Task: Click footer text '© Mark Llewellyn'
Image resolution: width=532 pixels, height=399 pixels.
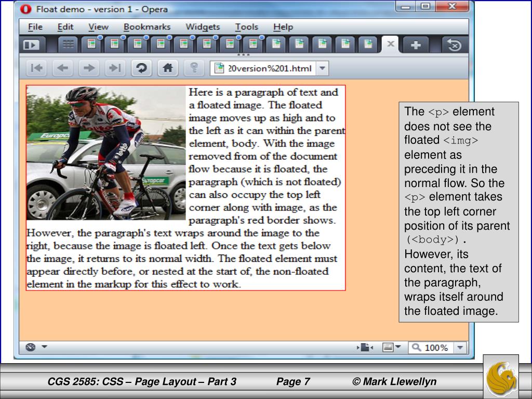Action: click(394, 381)
